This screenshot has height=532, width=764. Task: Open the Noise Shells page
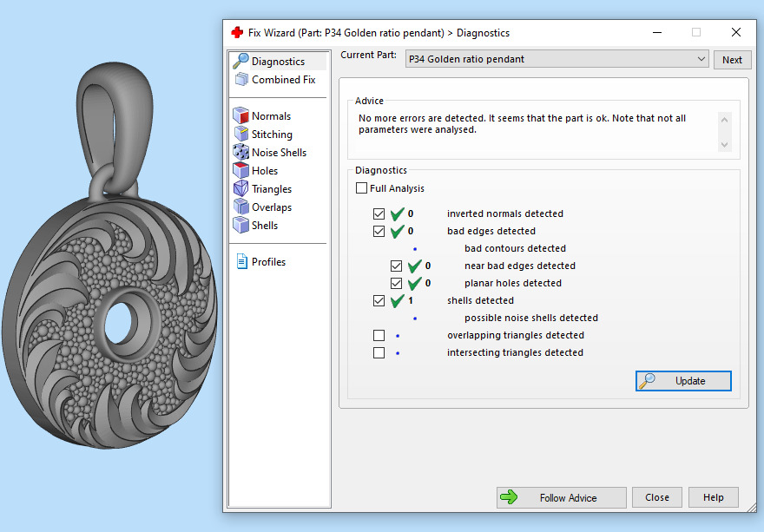click(279, 153)
